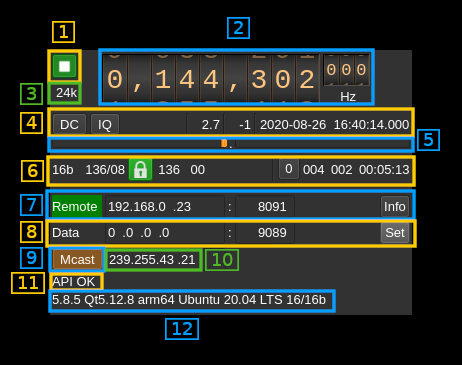Select the leading 1 in frequency dial
The image size is (462, 365).
163,79
